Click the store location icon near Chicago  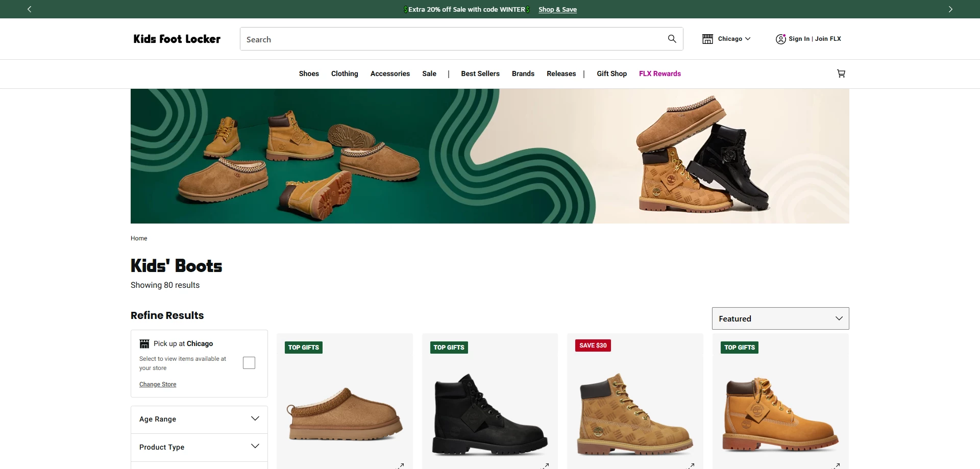click(708, 39)
